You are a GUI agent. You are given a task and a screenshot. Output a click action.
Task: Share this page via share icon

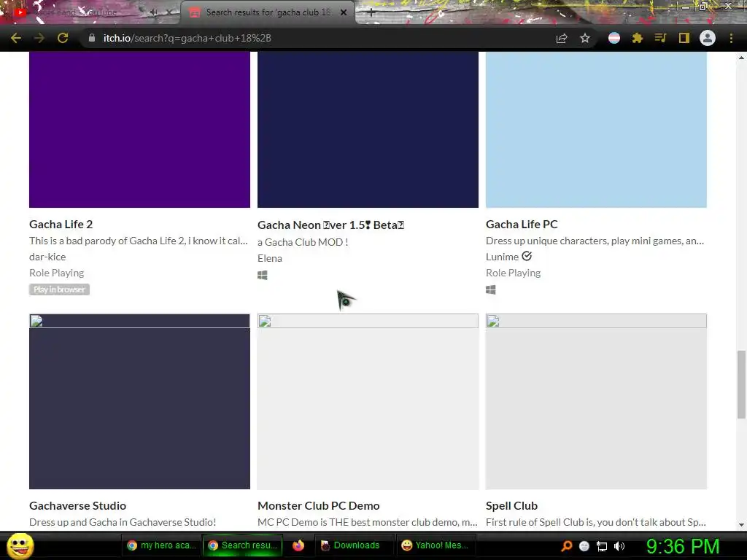562,38
